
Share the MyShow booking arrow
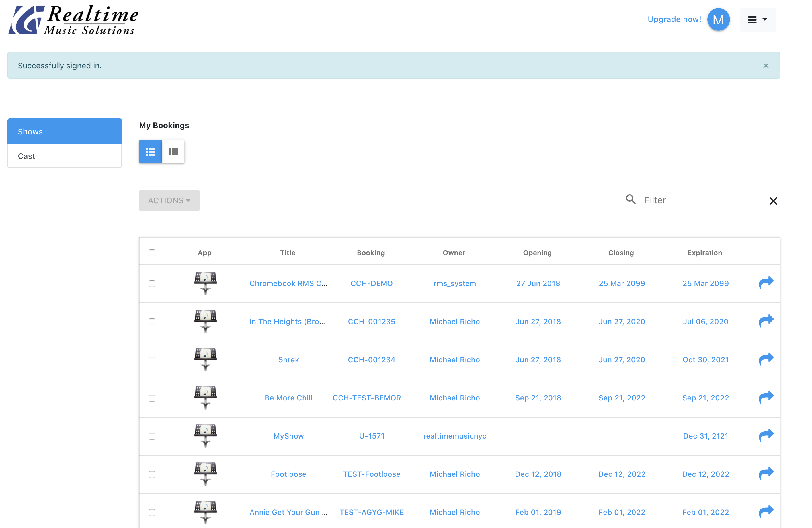tap(766, 436)
